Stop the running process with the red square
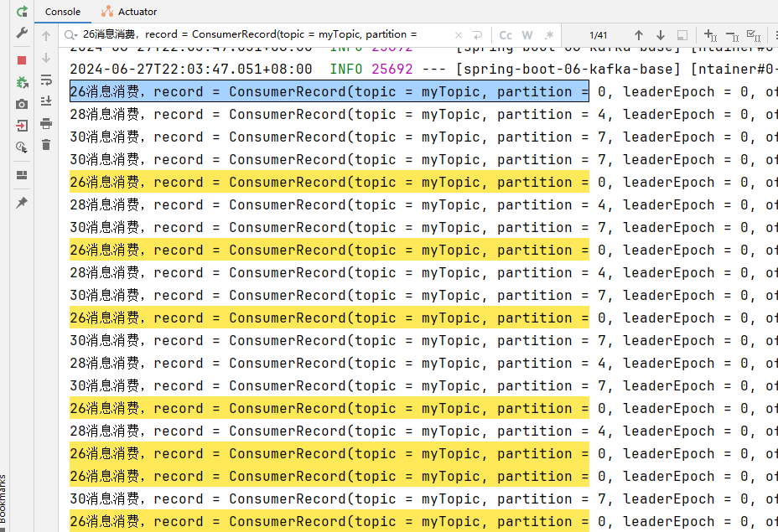Viewport: 778px width, 532px height. point(22,60)
